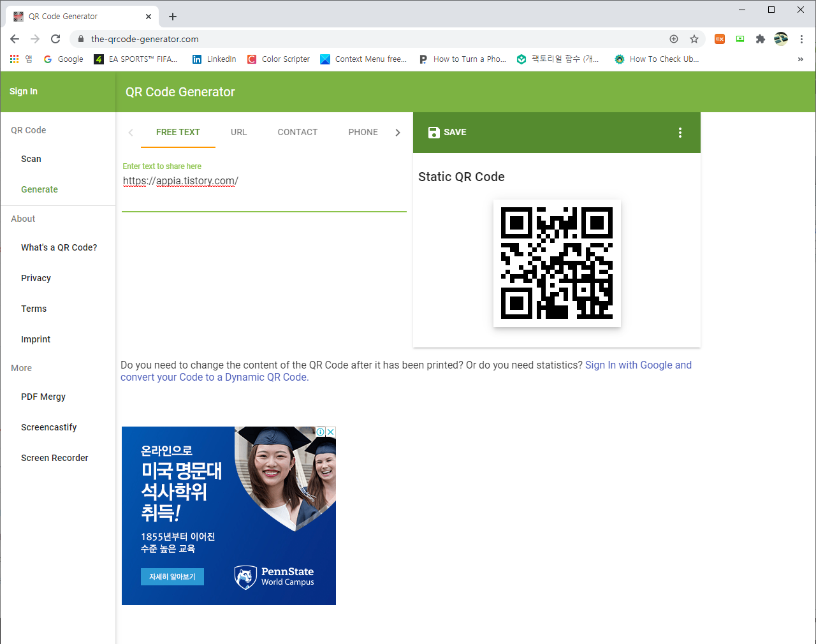The width and height of the screenshot is (816, 644).
Task: Open the Extensions puzzle icon
Action: (x=760, y=39)
